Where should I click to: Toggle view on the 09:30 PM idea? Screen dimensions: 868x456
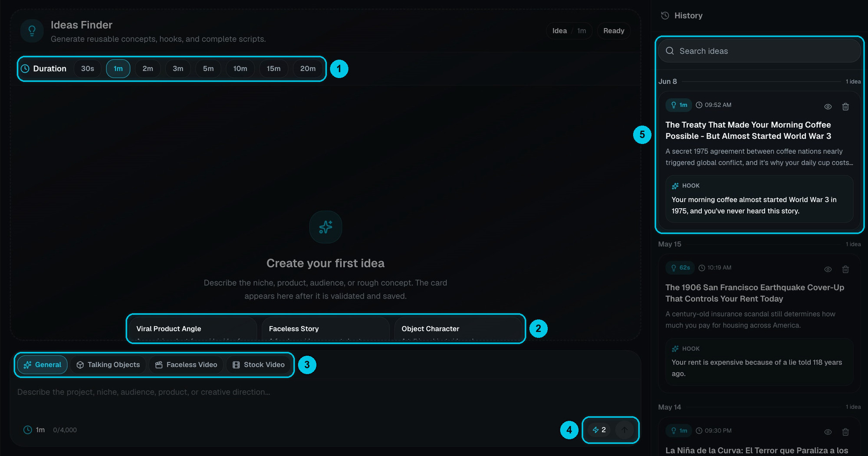pos(828,432)
